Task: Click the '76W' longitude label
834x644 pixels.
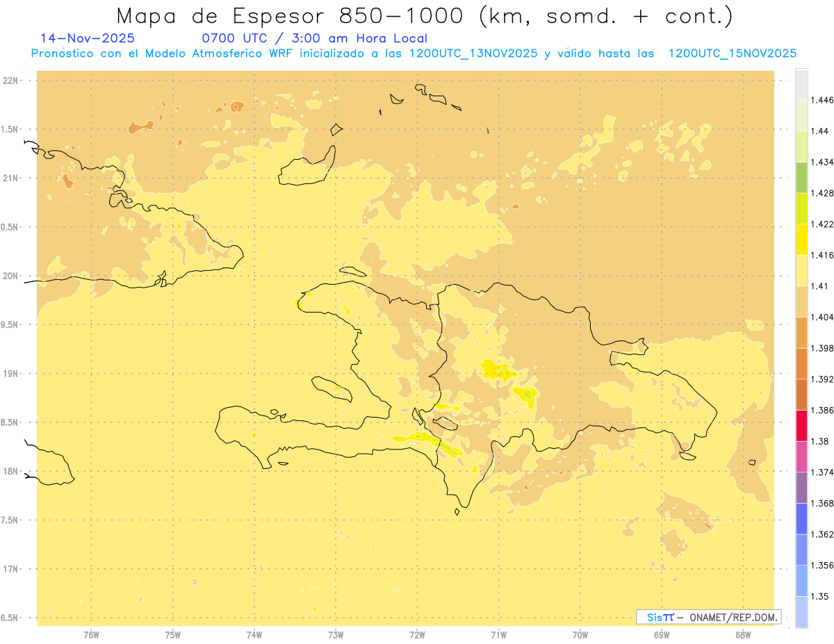Action: click(91, 634)
